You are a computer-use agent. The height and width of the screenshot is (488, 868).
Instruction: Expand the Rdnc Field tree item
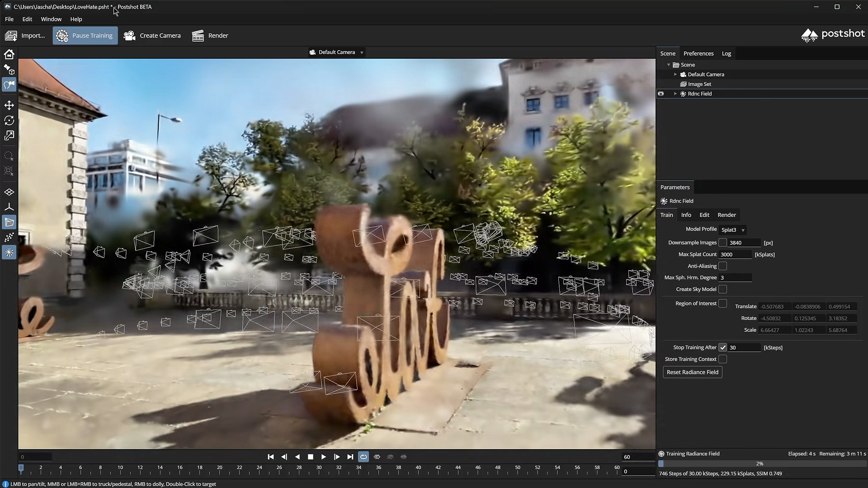coord(675,94)
